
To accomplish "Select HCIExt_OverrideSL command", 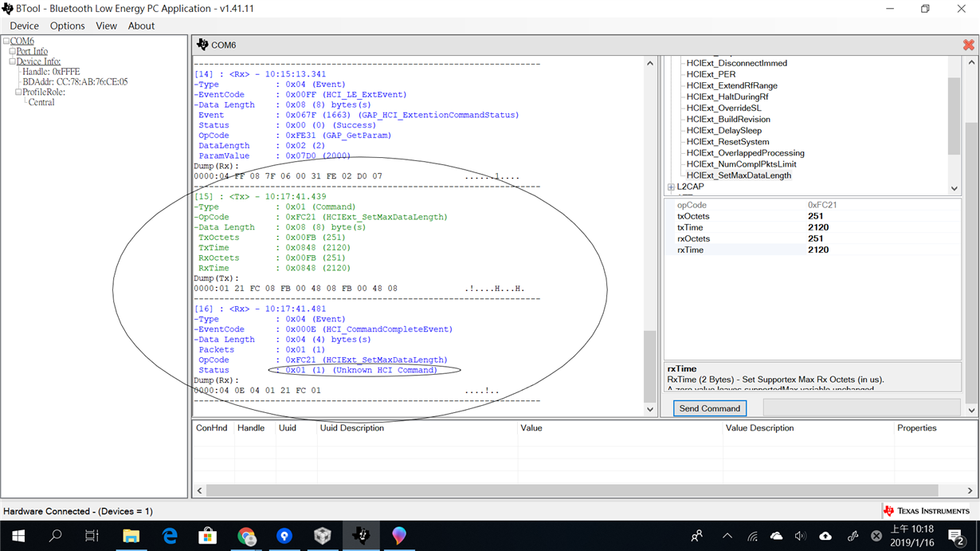I will [723, 108].
